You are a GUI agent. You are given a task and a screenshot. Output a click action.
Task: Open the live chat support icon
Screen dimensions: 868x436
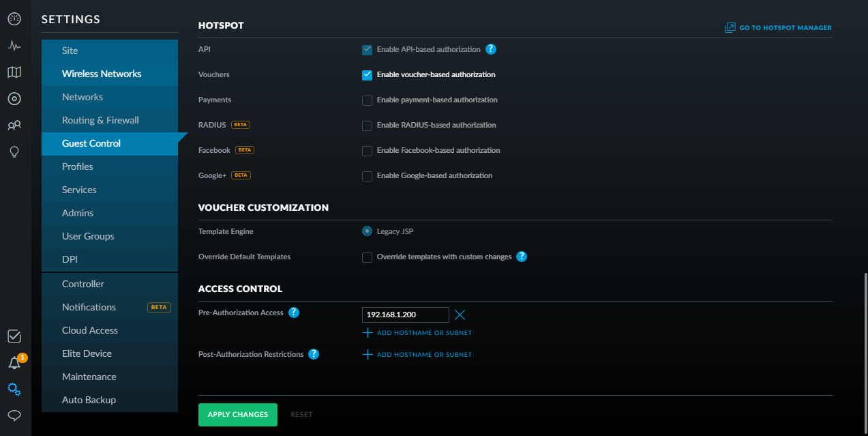click(14, 415)
